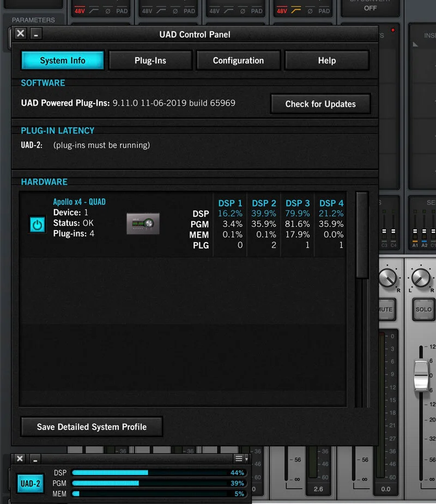This screenshot has height=504, width=436.
Task: Click the version text 9.11.0 11-06-2019 build 65969
Action: tap(174, 103)
